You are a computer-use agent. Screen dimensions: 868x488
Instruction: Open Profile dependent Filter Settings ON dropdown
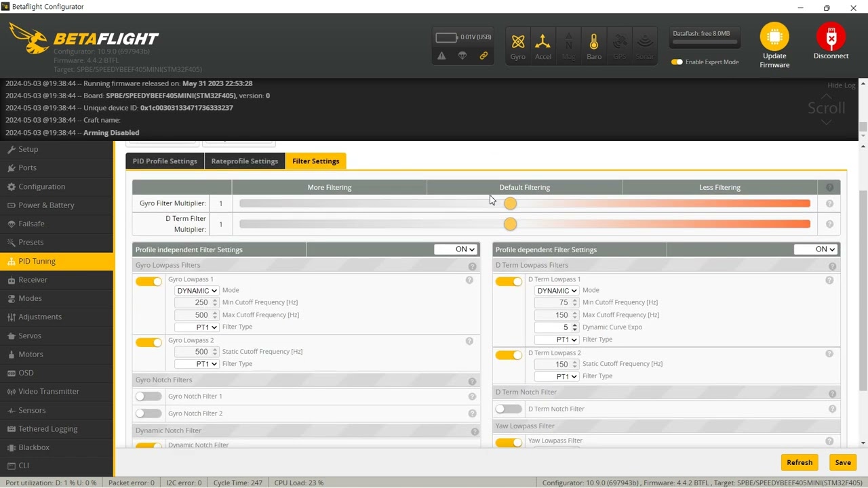click(816, 249)
